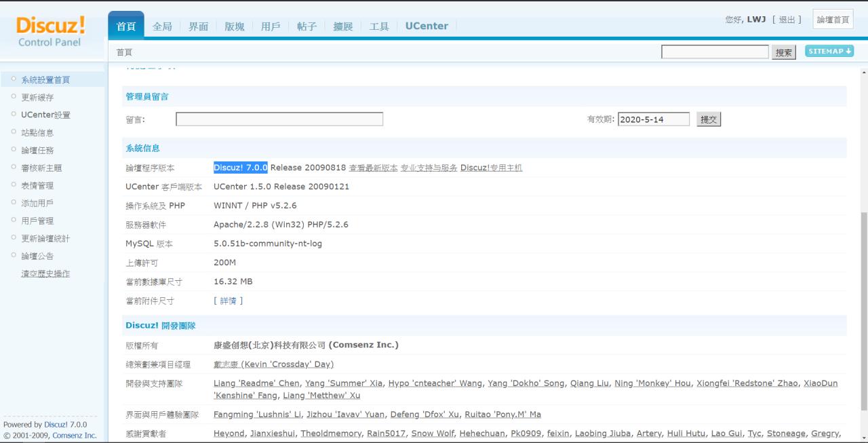Open the 帖子 tab
This screenshot has width=868, height=443.
(x=307, y=26)
